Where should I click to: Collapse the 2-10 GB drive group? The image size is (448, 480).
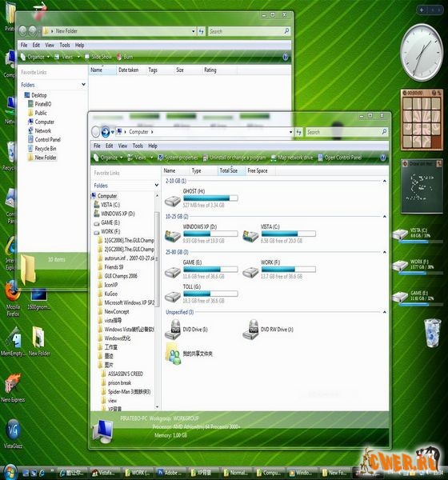(x=384, y=182)
